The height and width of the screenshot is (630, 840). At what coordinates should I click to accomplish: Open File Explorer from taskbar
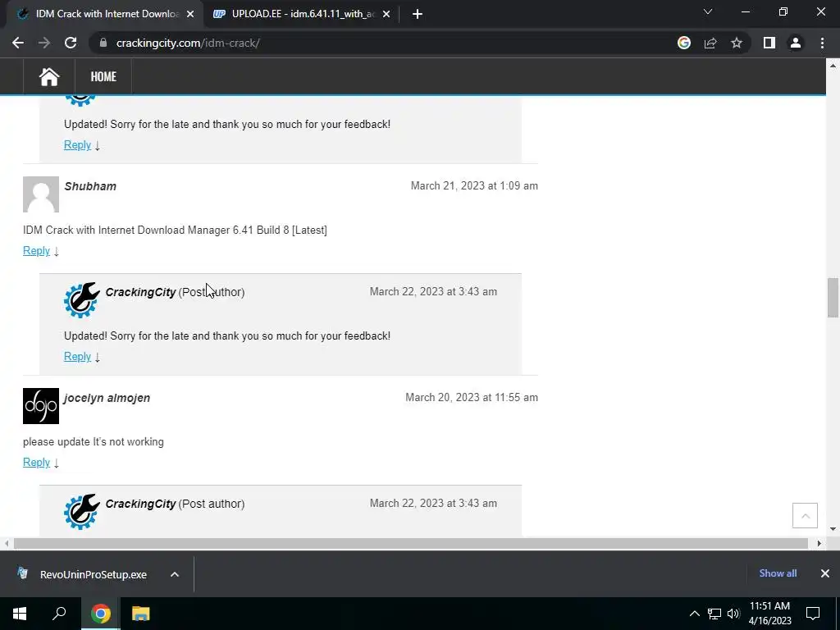[x=140, y=614]
